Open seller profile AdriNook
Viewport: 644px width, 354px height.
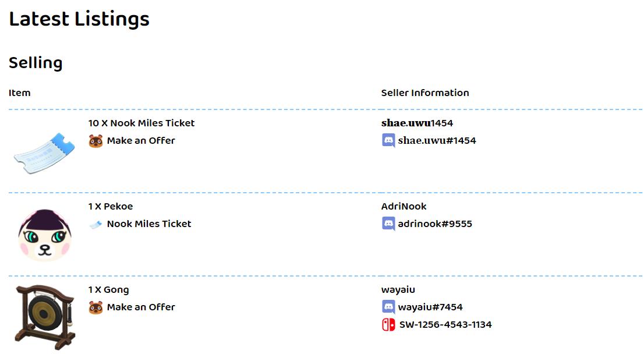point(404,207)
